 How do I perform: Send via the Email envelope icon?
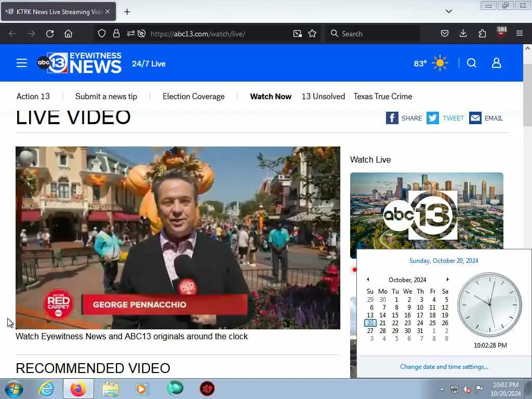pos(475,118)
